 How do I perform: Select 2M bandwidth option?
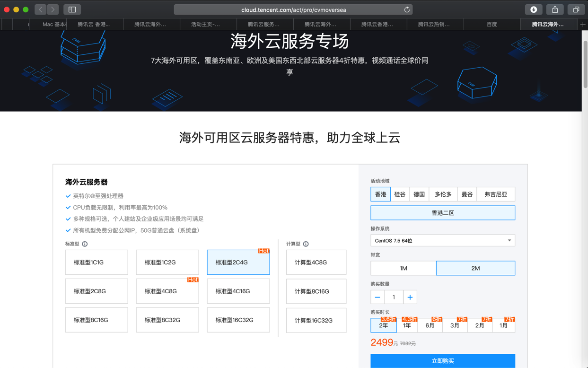(475, 268)
